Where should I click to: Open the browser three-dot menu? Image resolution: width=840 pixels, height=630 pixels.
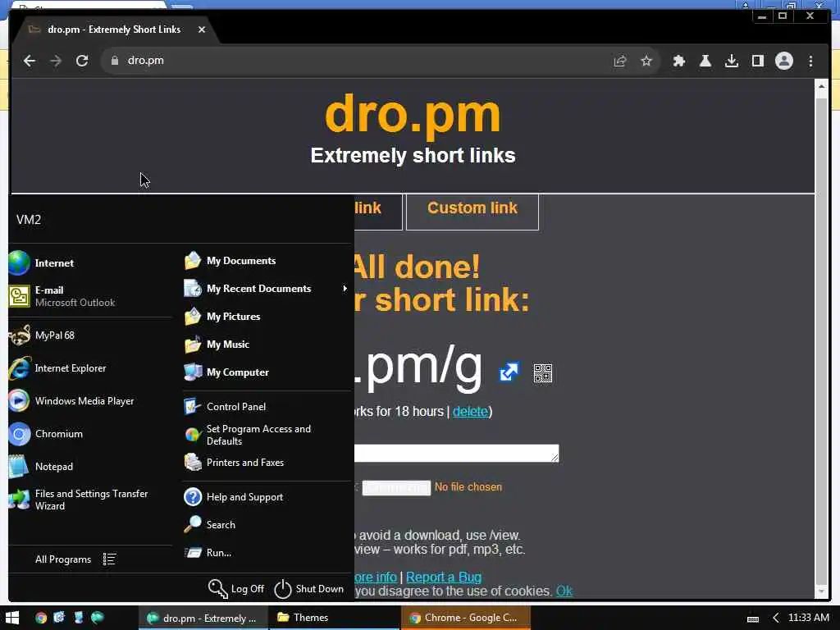[x=810, y=61]
